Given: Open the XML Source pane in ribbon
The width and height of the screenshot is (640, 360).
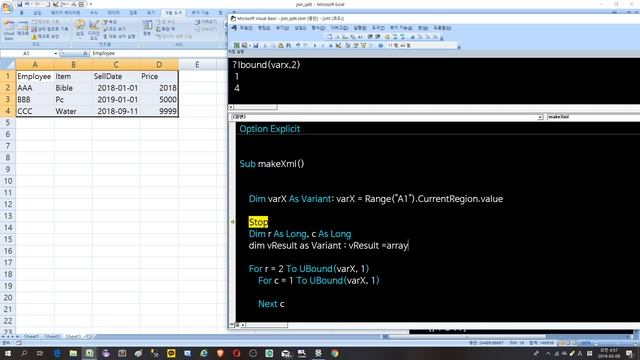Looking at the screenshot, I should 147,29.
